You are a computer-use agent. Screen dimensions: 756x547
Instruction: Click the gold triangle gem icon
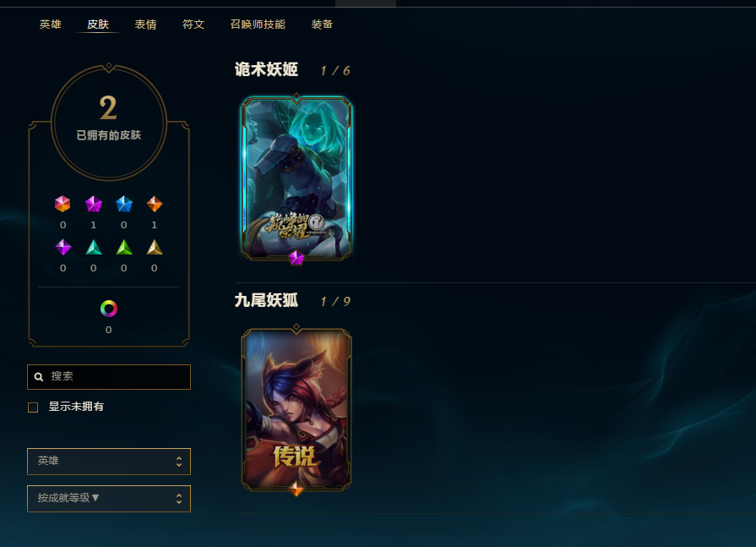(155, 247)
